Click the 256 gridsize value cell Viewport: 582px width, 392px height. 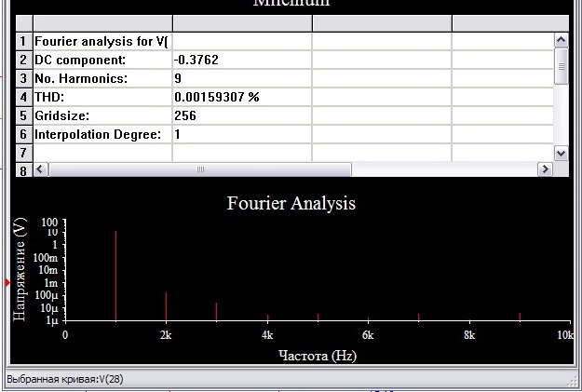[242, 115]
